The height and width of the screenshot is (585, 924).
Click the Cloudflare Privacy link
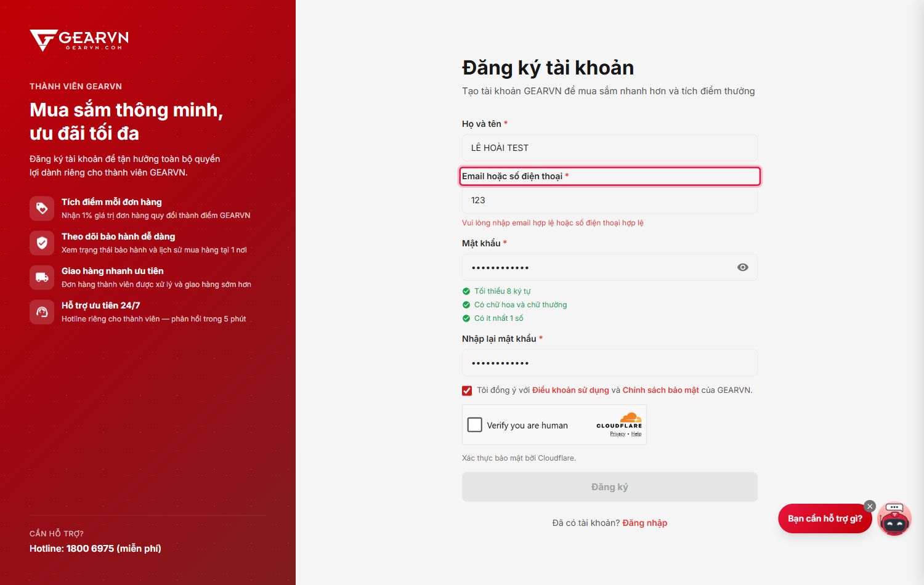pyautogui.click(x=618, y=434)
